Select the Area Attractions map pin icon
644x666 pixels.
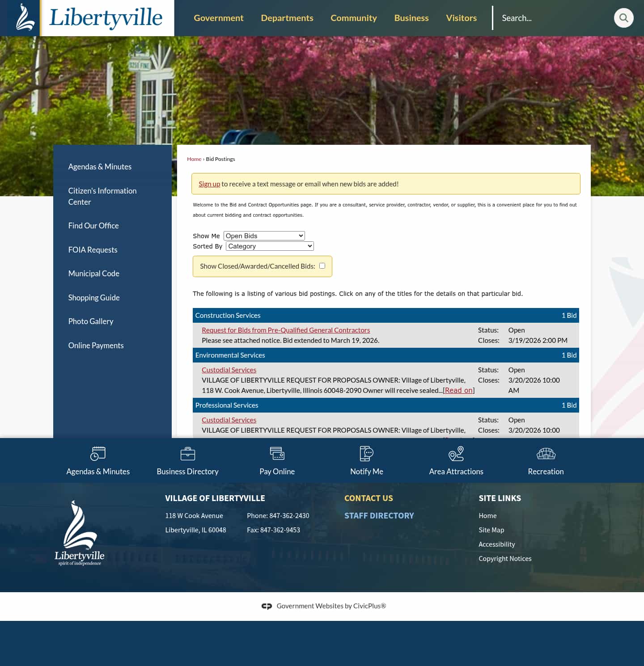[456, 453]
